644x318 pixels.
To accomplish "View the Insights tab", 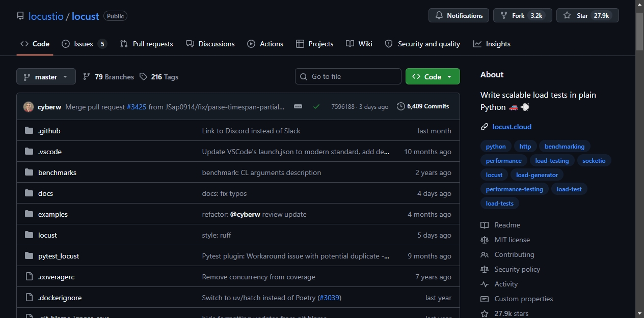I will click(x=492, y=44).
